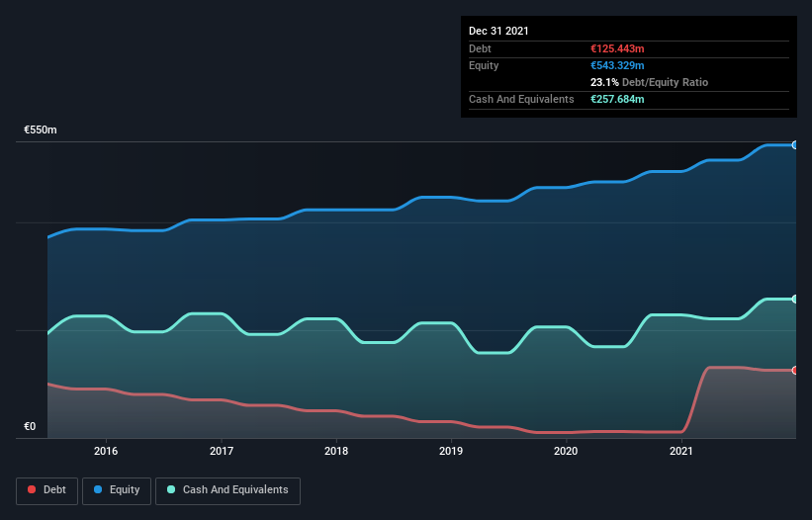Toggle the Debt legend button
The width and height of the screenshot is (812, 520).
click(47, 490)
